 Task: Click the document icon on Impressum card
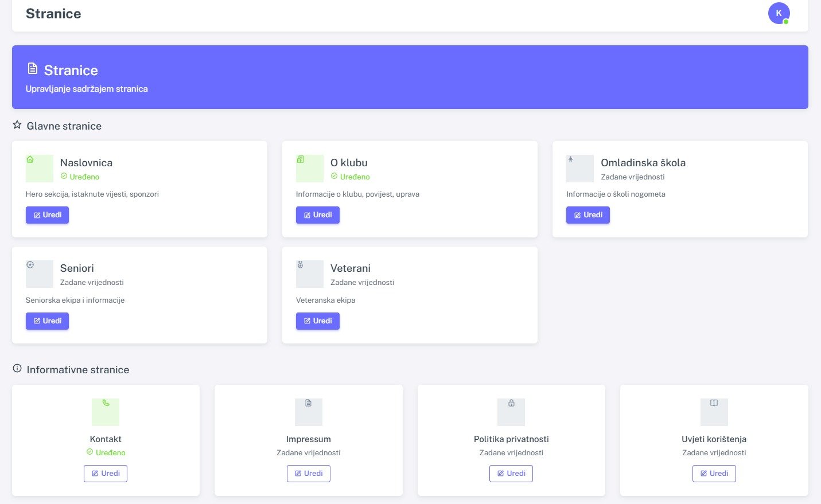click(309, 403)
